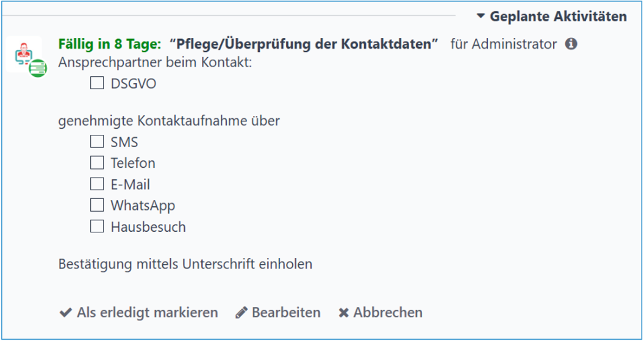This screenshot has width=644, height=341.
Task: Click the checkmark icon for Als erledigt markieren
Action: click(65, 313)
